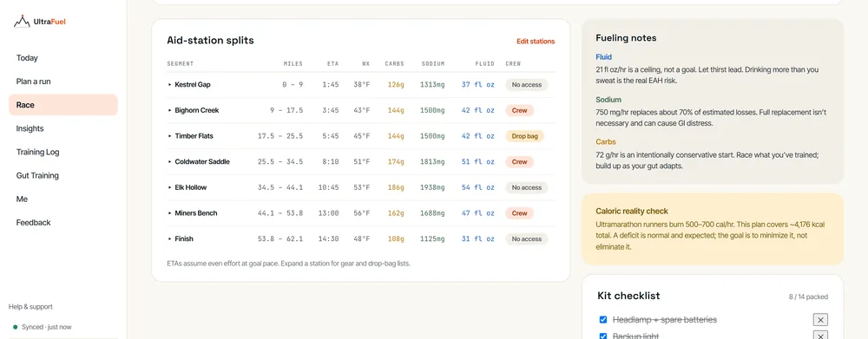Viewport: 868px width, 339px height.
Task: Click the SODIUM column header
Action: (x=432, y=63)
